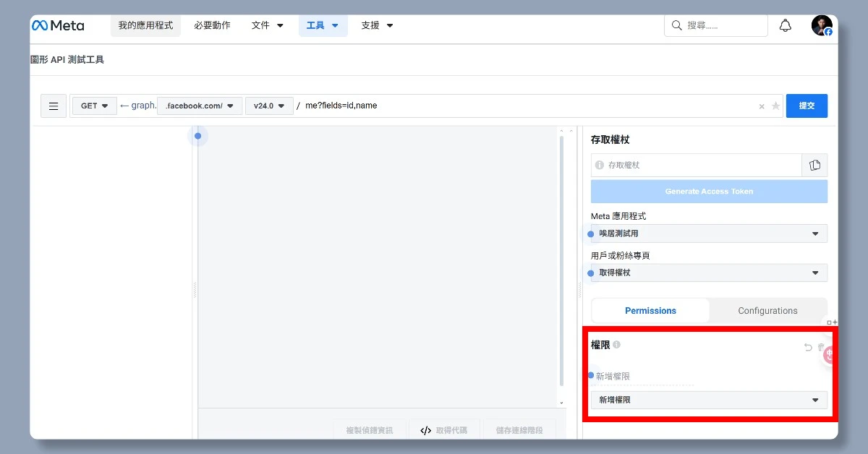Click the access token info icon
Viewport: 868px width, 454px height.
(x=599, y=165)
